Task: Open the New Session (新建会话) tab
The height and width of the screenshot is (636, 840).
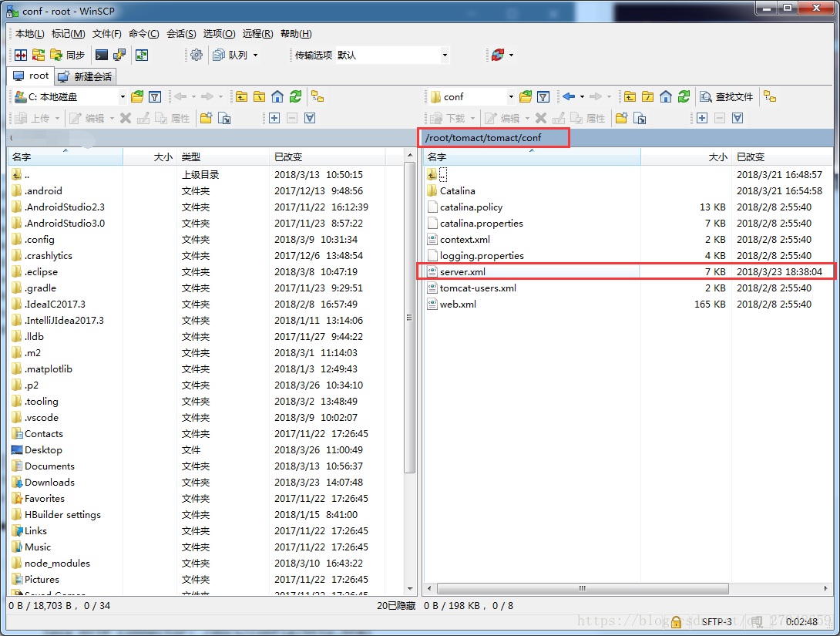Action: (86, 76)
